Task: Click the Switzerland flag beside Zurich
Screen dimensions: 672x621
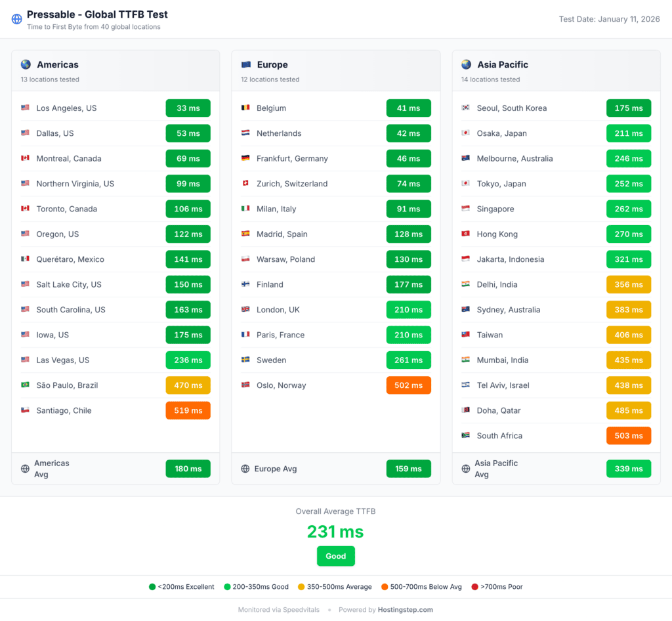Action: point(246,184)
